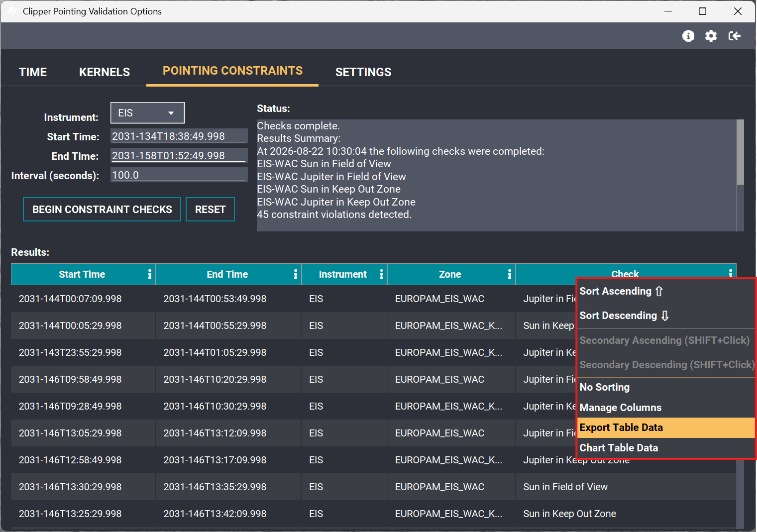Click the exit/logout arrow icon
This screenshot has width=757, height=532.
point(735,36)
